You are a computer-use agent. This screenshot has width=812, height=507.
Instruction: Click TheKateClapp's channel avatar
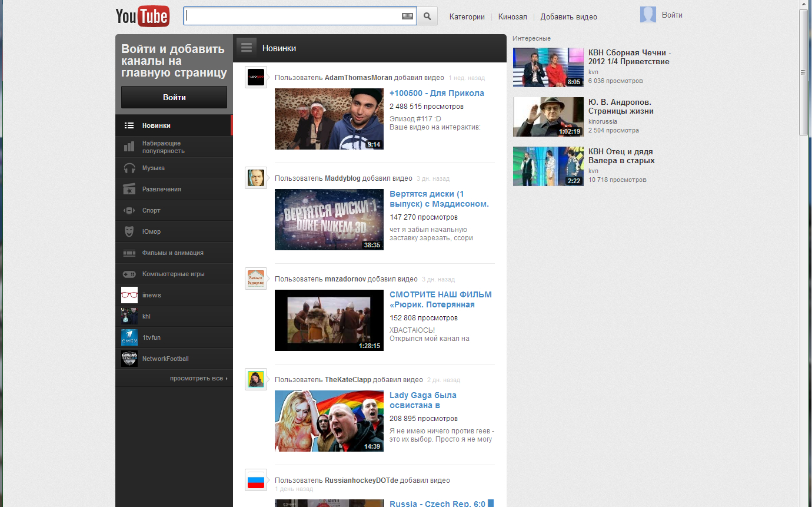pyautogui.click(x=256, y=379)
